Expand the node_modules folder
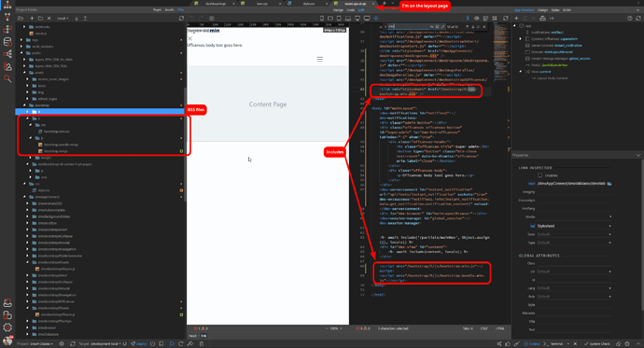This screenshot has width=644, height=348. [21, 47]
